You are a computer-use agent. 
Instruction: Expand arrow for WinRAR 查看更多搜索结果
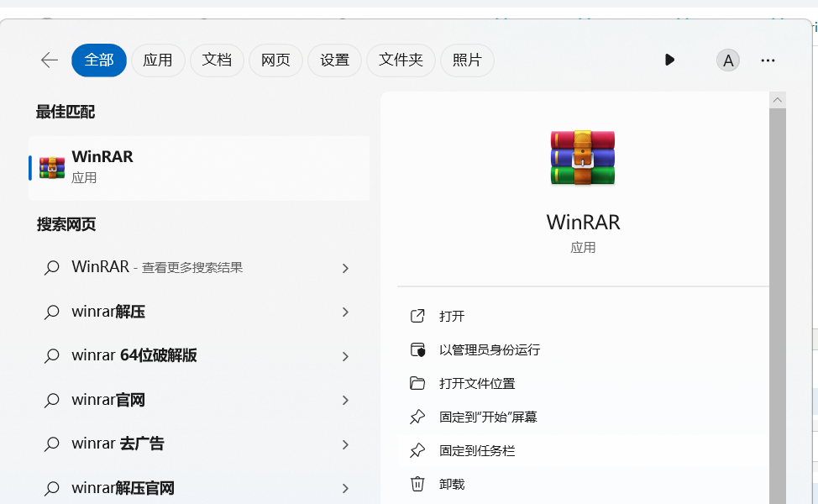pos(345,268)
